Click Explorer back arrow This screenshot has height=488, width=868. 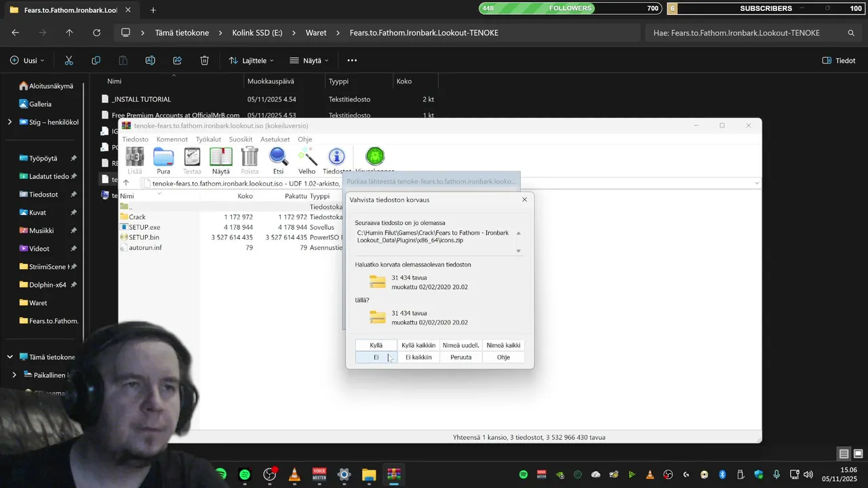[x=15, y=33]
